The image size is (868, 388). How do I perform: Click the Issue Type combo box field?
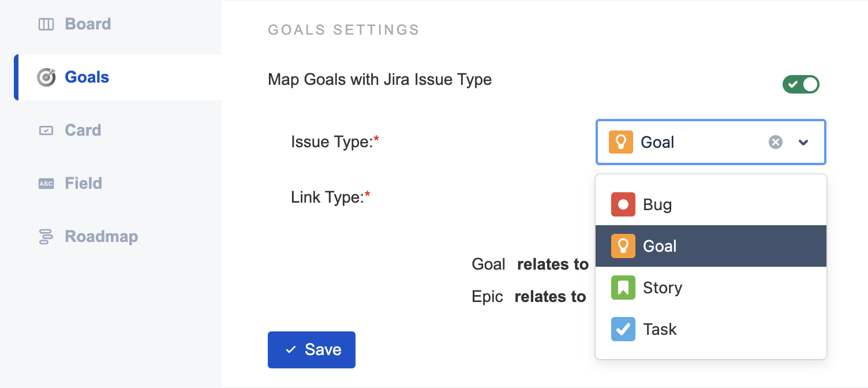click(x=693, y=142)
